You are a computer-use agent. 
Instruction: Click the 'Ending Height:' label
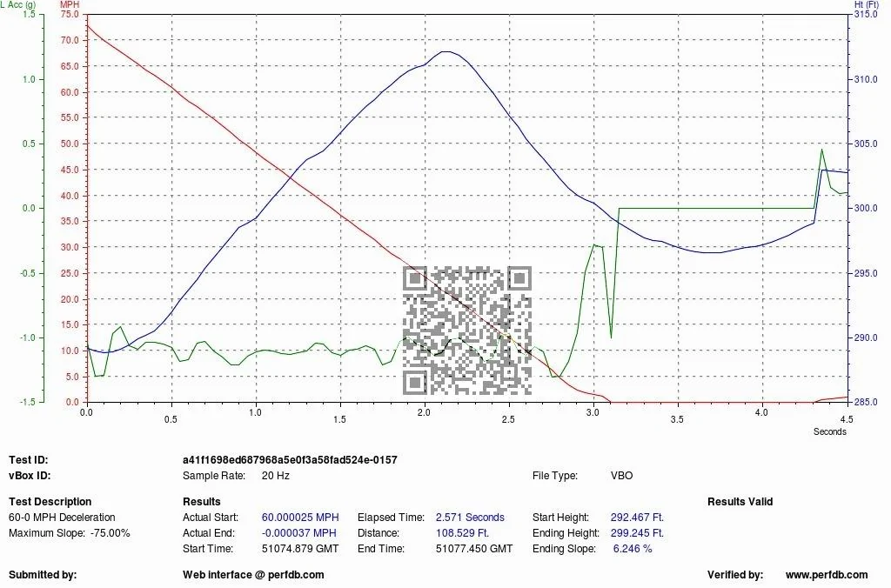(566, 533)
